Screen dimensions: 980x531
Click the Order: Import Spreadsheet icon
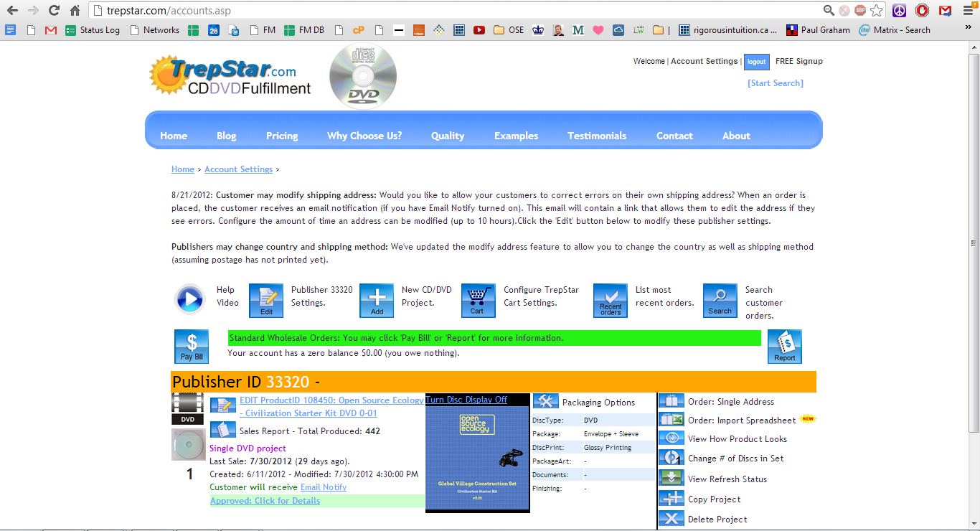coord(672,420)
